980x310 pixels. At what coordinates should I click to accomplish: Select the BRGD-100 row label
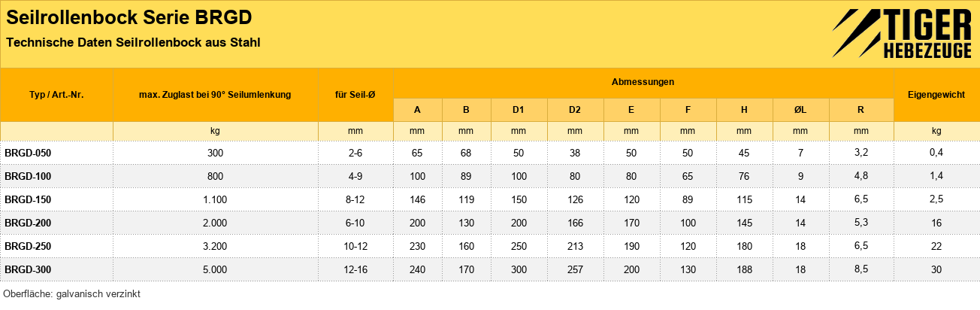[28, 176]
